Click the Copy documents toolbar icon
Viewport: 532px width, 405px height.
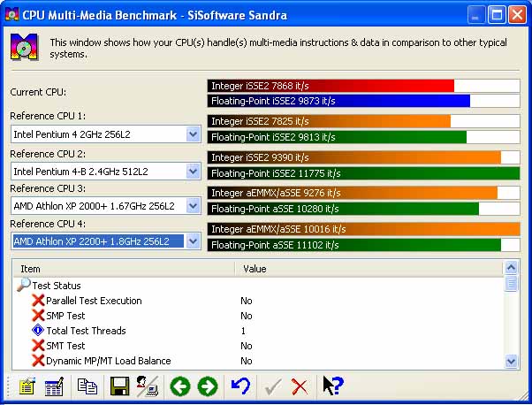pyautogui.click(x=87, y=386)
